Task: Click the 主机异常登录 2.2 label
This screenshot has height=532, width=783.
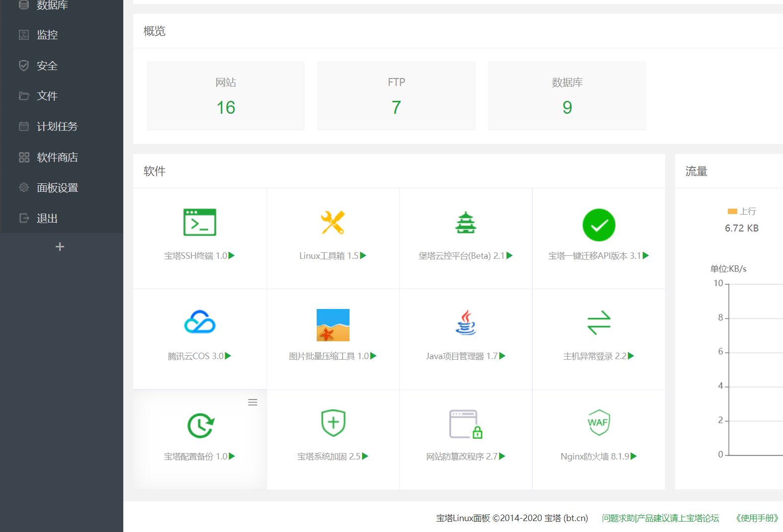Action: pos(595,356)
